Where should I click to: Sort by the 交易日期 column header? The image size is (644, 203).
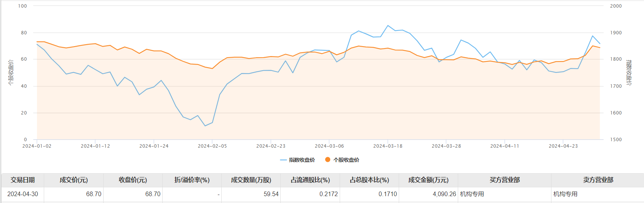(x=22, y=180)
